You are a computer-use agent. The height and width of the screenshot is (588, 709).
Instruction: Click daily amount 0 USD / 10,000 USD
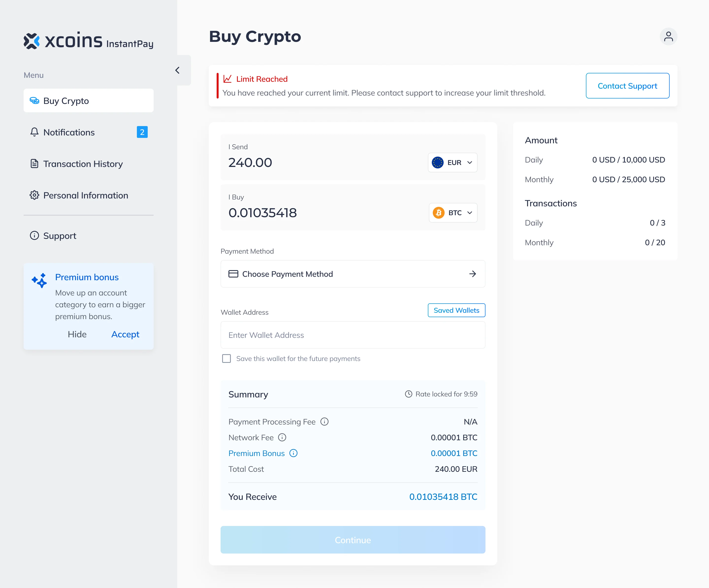(629, 160)
